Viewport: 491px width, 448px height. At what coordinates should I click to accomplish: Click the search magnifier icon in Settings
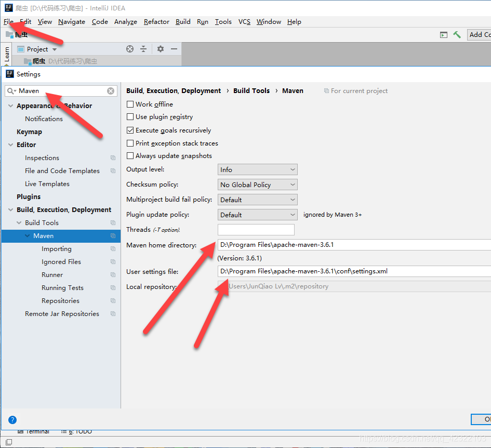pos(11,91)
